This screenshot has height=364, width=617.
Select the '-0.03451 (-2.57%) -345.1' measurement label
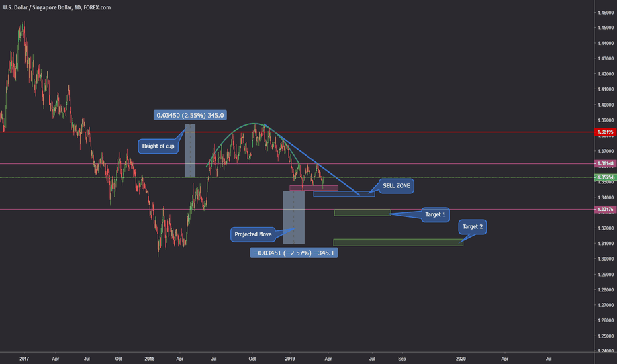tap(293, 253)
